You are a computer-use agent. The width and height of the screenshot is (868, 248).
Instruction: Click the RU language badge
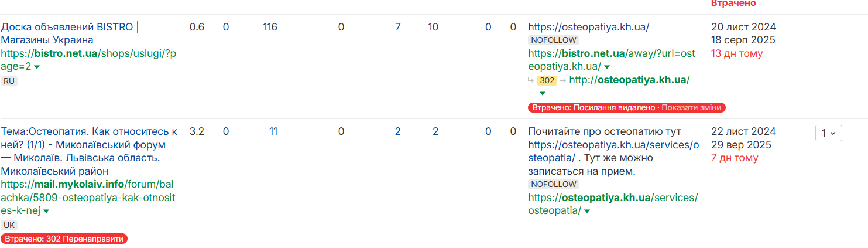pyautogui.click(x=9, y=81)
